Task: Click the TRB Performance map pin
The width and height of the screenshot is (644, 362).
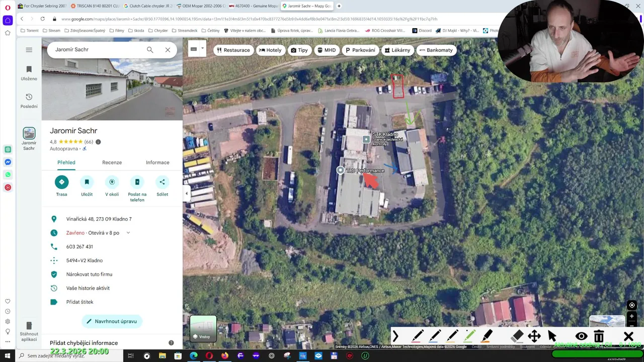Action: (341, 170)
